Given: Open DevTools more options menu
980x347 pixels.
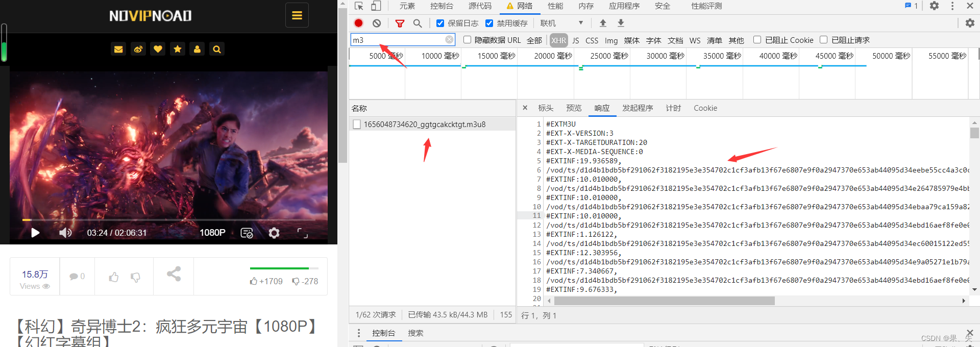Looking at the screenshot, I should pyautogui.click(x=952, y=6).
